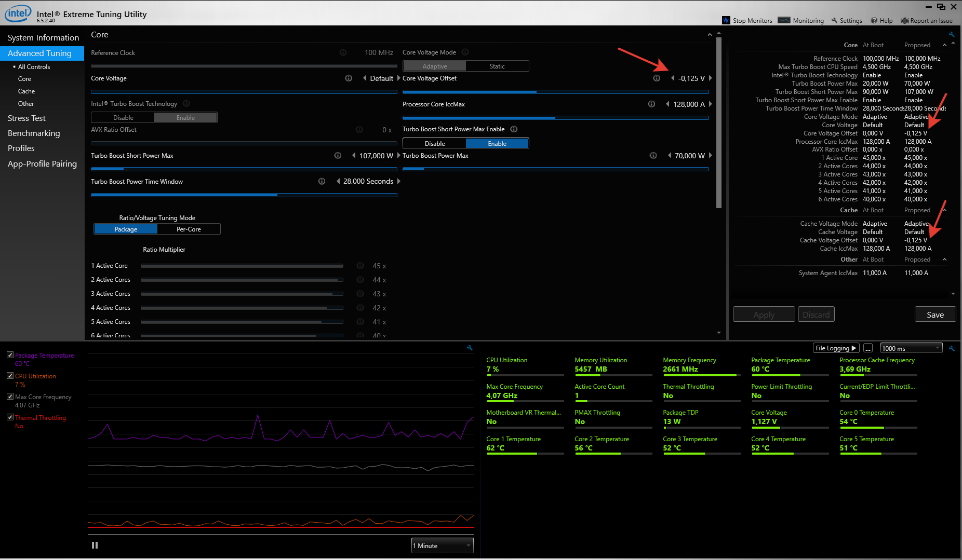Click the Discard button
This screenshot has width=962, height=560.
coord(816,315)
